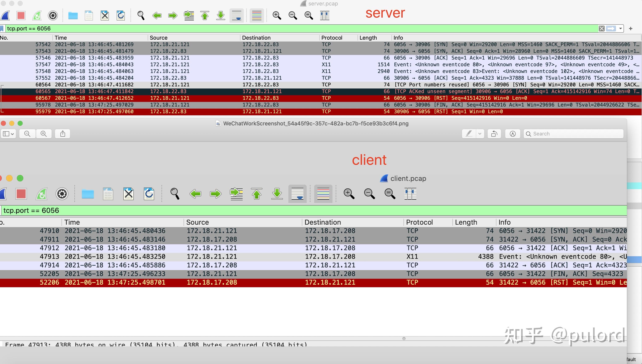The image size is (642, 364).
Task: Select server packet 95978 FIN ACK row
Action: (321, 105)
